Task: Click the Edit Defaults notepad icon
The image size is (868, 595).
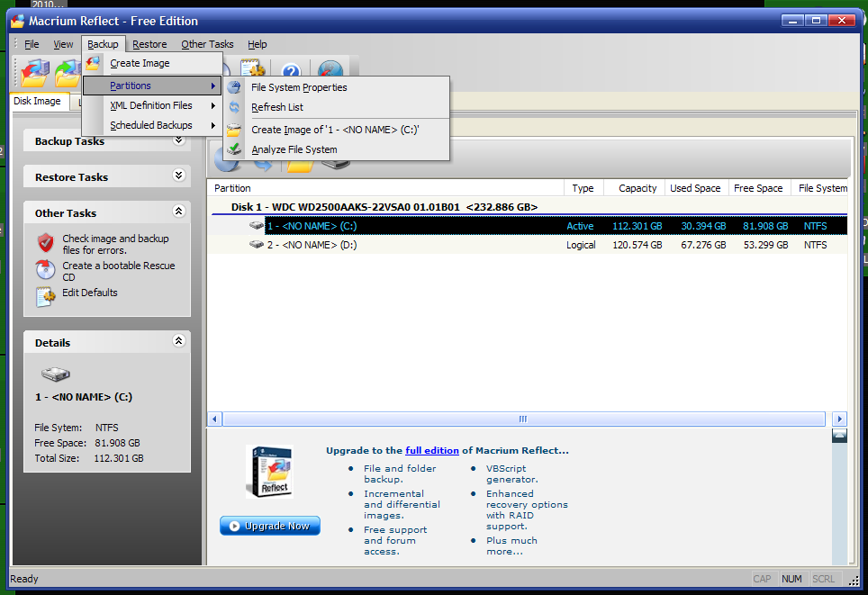Action: tap(46, 295)
